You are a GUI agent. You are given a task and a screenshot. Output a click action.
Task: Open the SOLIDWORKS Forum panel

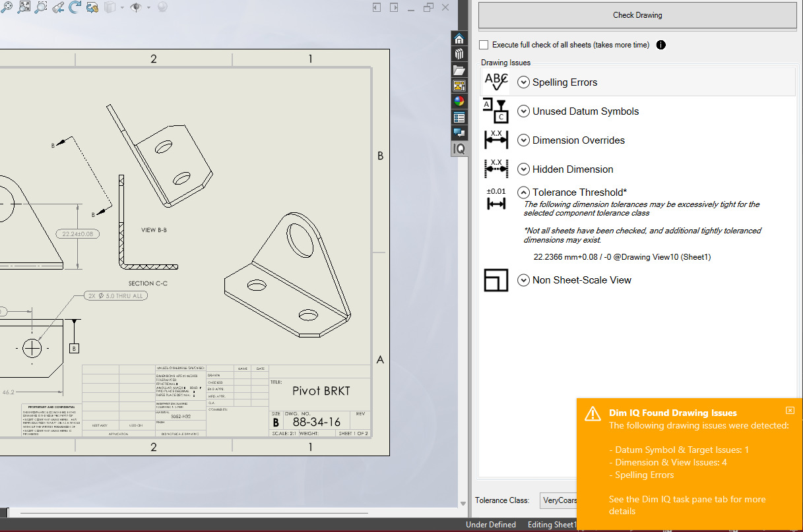459,132
